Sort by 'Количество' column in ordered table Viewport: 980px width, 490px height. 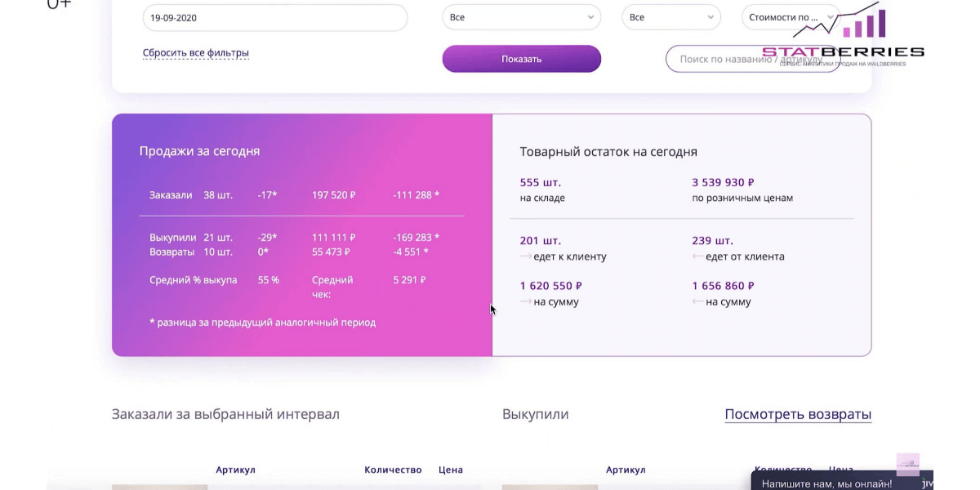[393, 470]
